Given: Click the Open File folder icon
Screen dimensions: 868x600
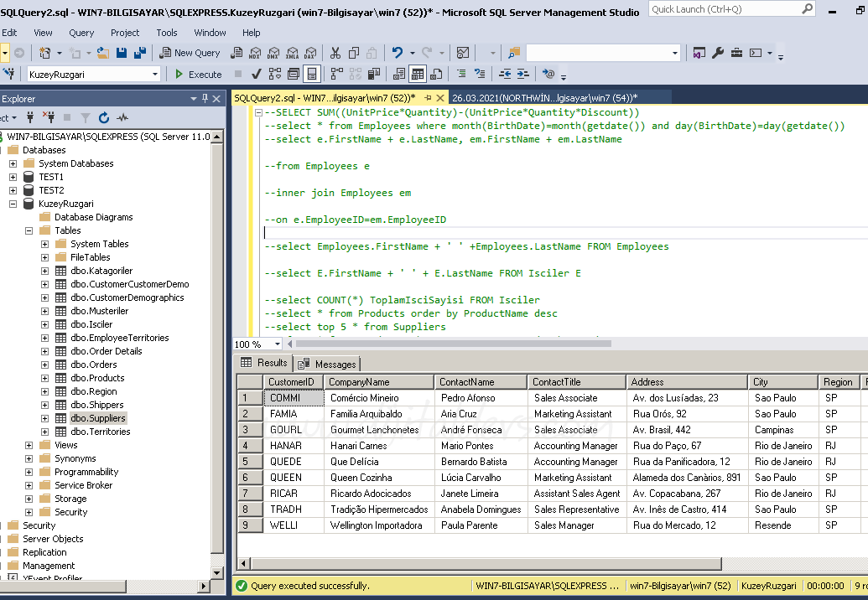Looking at the screenshot, I should tap(102, 53).
